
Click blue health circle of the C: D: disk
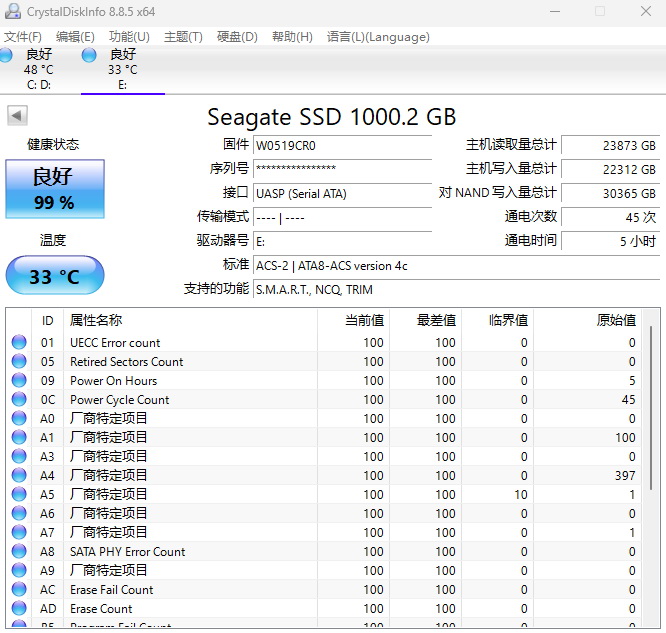6,55
